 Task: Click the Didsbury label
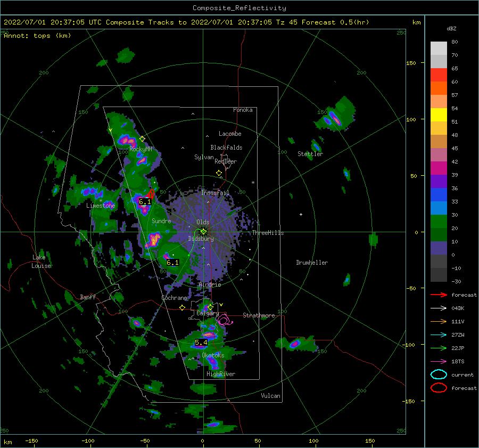pyautogui.click(x=201, y=239)
